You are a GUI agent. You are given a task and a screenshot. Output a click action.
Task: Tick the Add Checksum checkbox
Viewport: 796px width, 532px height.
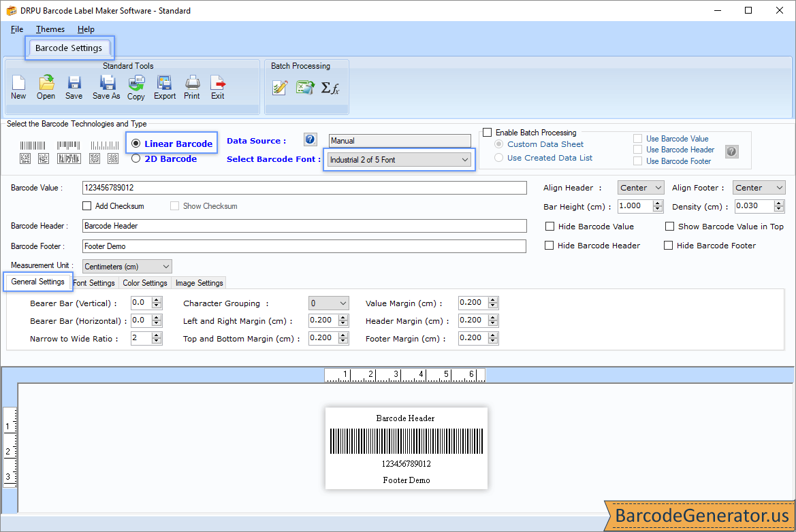[x=86, y=206]
